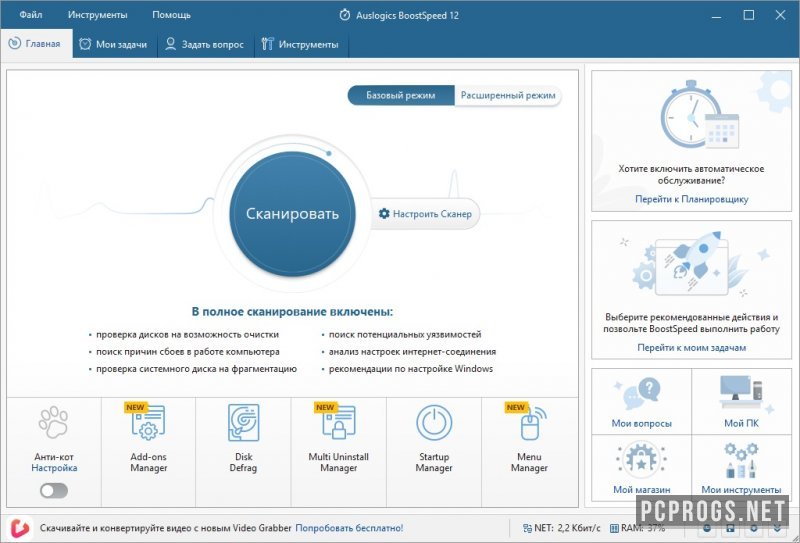Click the stopwatch calendar scheduler illustration

pyautogui.click(x=699, y=115)
